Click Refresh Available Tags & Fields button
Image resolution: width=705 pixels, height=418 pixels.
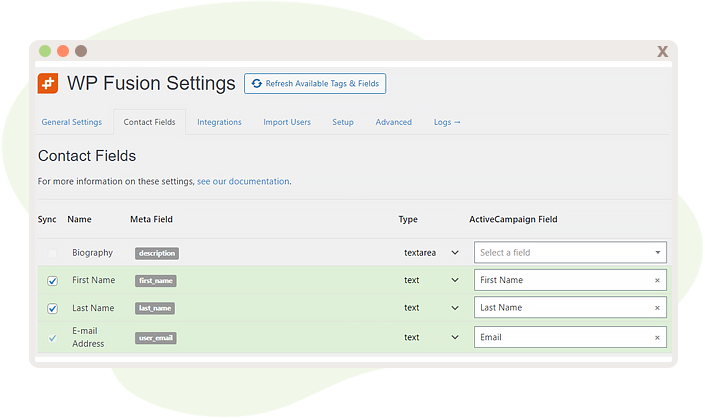tap(315, 84)
